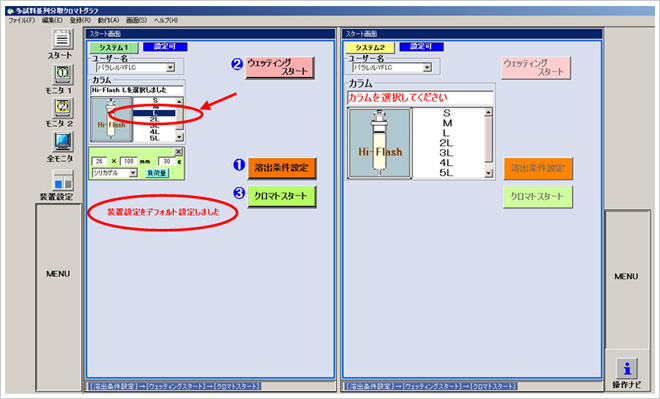Open the ファイル(F) menu
Screen dimensions: 660x399
[21, 20]
